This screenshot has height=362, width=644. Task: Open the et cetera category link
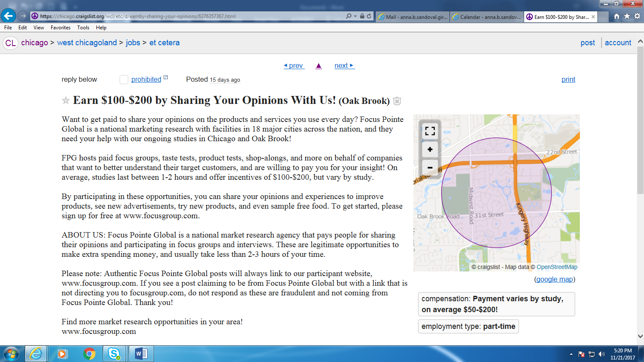click(164, 43)
